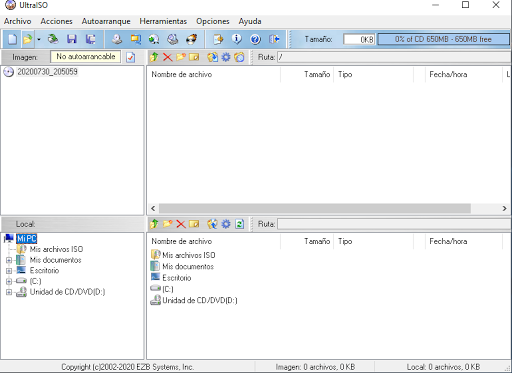This screenshot has height=373, width=512.
Task: Click the Up folder icon in Imagen toolbar
Action: coord(154,57)
